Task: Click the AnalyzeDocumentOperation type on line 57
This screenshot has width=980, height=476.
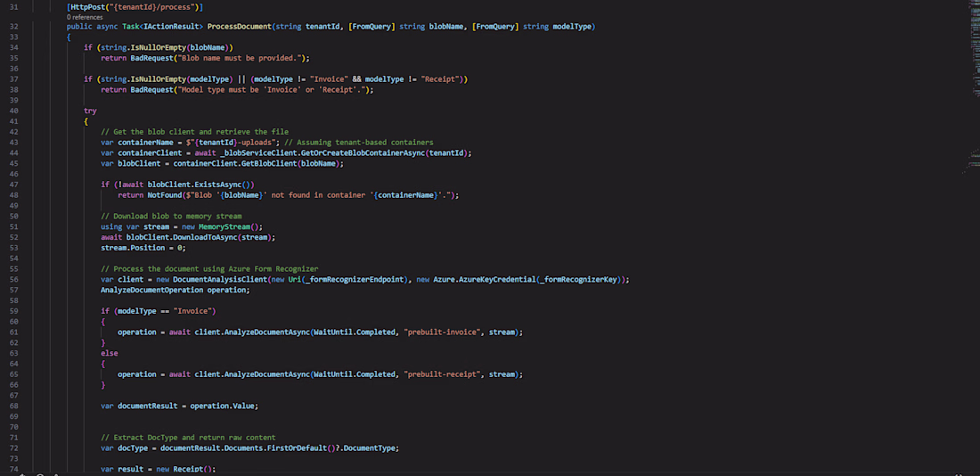Action: click(x=151, y=291)
